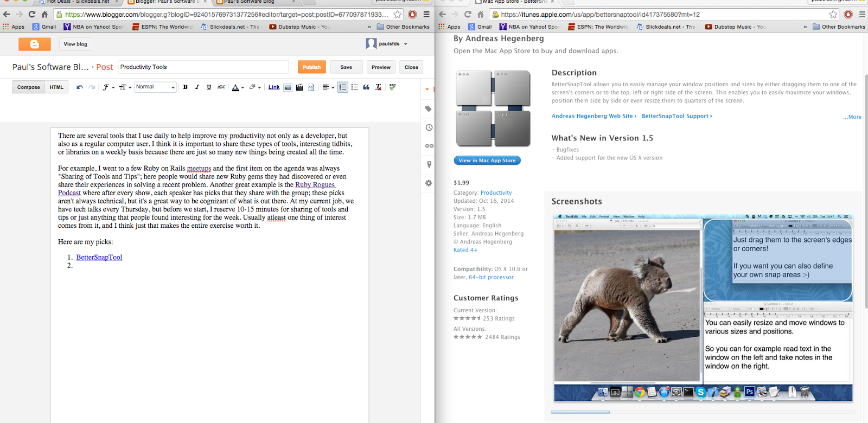Open the BetterSnapTool link in the post
This screenshot has width=868, height=423.
click(x=99, y=257)
